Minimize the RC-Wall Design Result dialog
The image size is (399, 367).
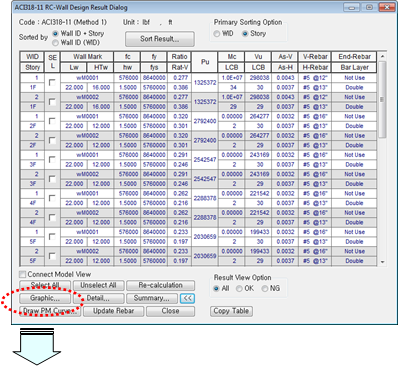[352, 7]
